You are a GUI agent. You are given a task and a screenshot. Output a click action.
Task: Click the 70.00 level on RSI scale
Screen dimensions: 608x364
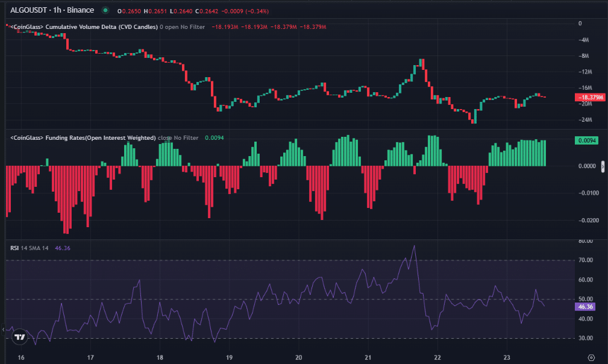pos(586,260)
